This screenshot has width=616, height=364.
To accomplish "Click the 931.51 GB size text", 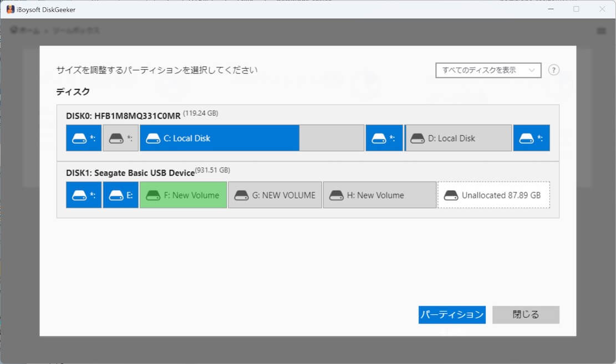I will (212, 170).
